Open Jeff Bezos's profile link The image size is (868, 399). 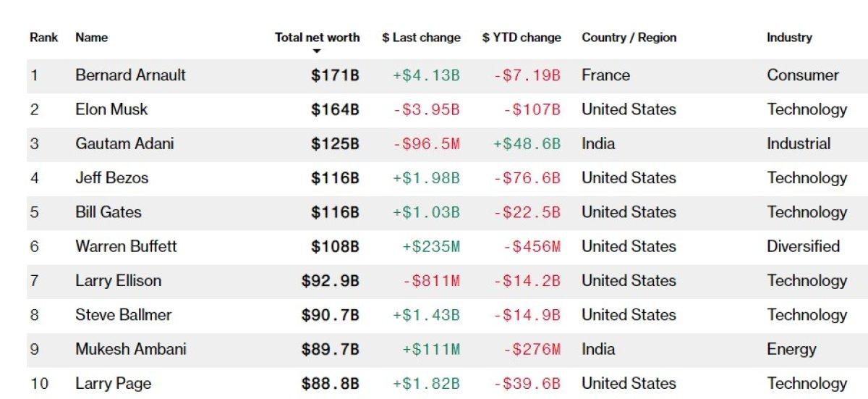(x=111, y=178)
